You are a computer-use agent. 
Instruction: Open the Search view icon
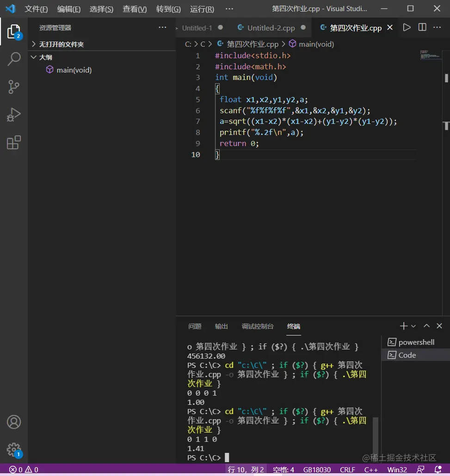pos(14,59)
